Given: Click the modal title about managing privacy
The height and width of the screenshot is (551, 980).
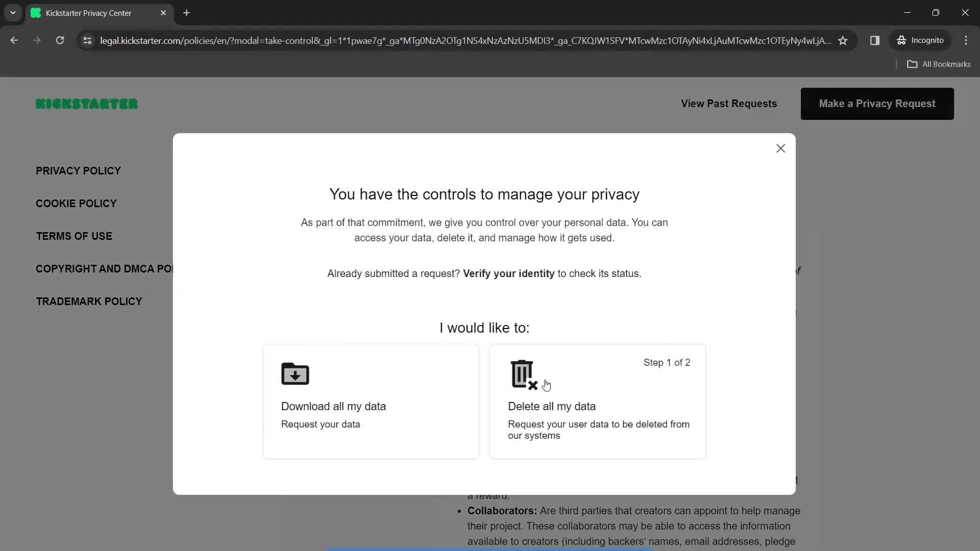Looking at the screenshot, I should tap(484, 194).
